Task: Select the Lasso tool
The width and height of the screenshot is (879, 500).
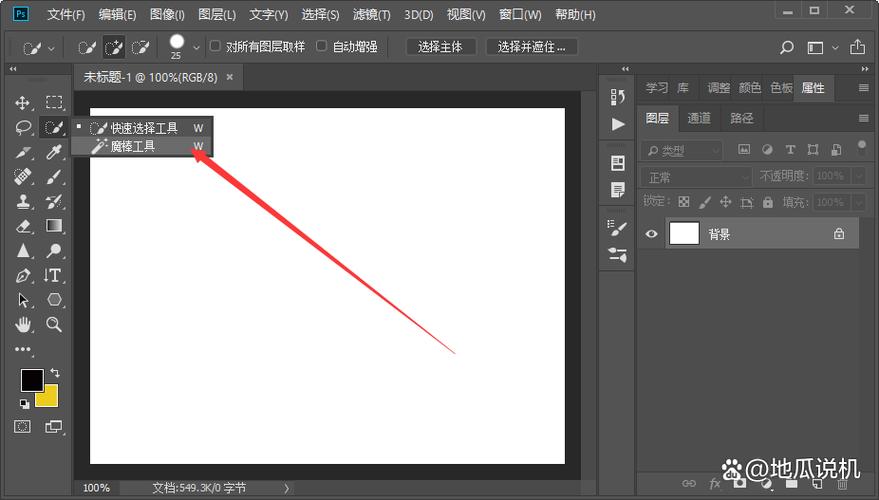Action: (x=23, y=128)
